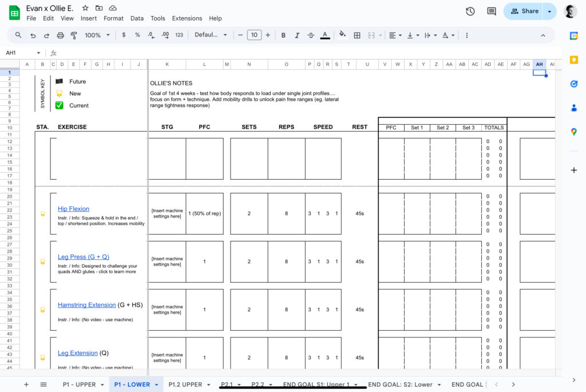
Task: Click the print icon in toolbar
Action: click(60, 35)
